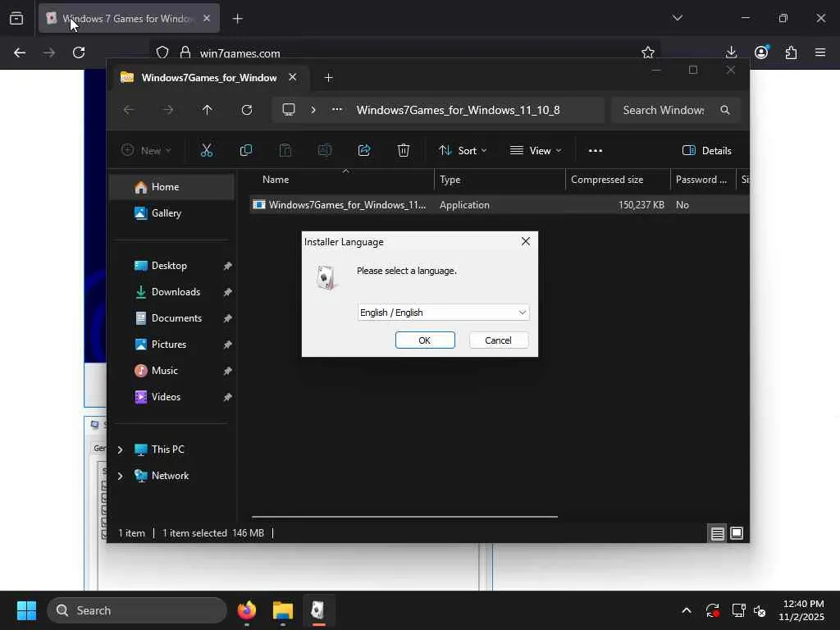The height and width of the screenshot is (630, 840).
Task: Expand the address bar breadcrumb chevron
Action: [x=313, y=110]
